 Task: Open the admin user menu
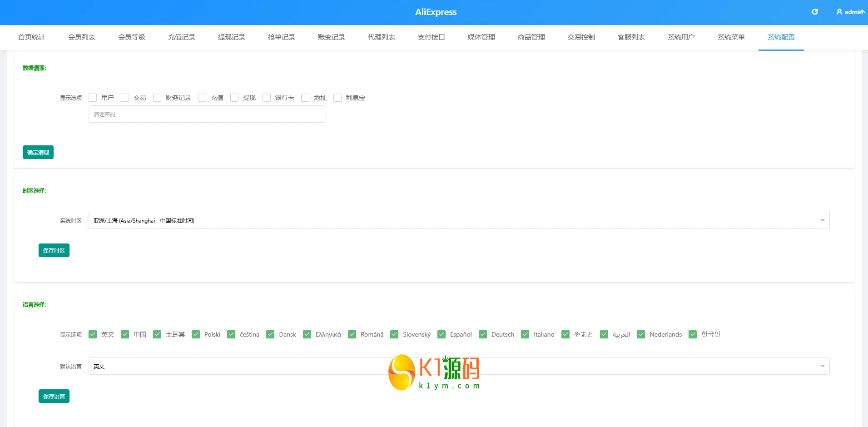pos(850,12)
